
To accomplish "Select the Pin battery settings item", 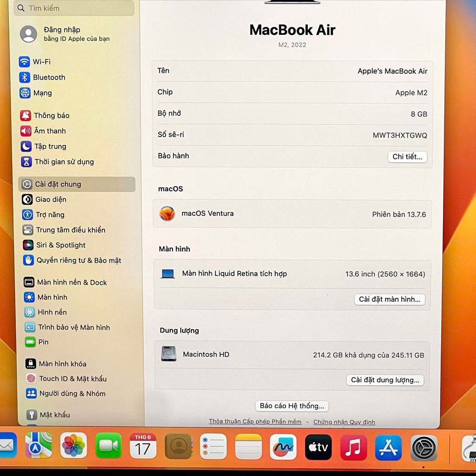I will pyautogui.click(x=43, y=342).
